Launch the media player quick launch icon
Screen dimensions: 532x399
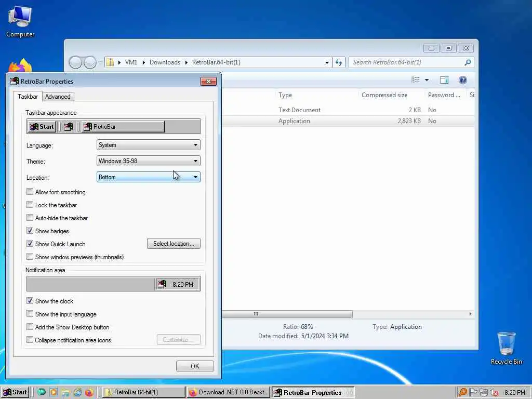[54, 392]
